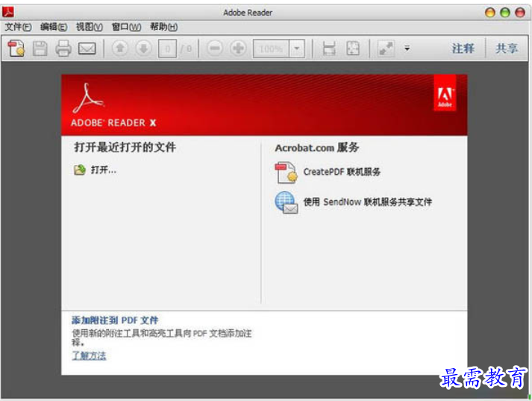Zoom out with the minus button
This screenshot has width=532, height=401.
tap(215, 49)
